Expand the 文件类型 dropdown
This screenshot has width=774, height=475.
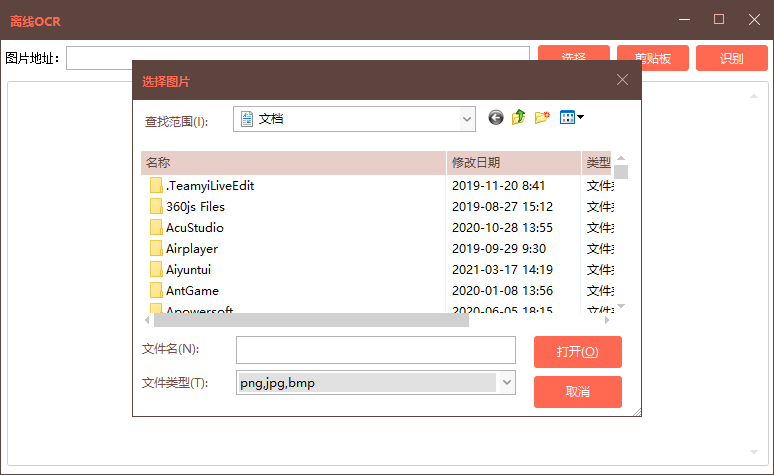click(x=507, y=383)
